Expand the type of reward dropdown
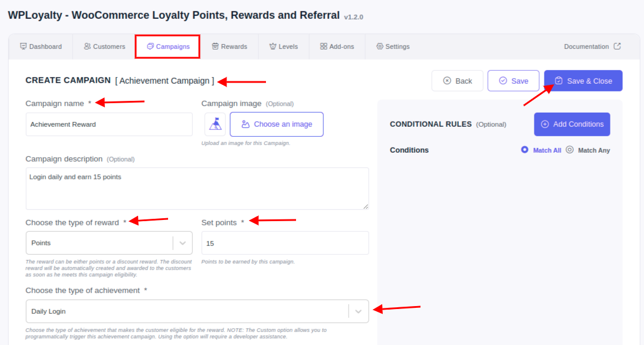Viewport: 644px width, 345px height. (x=109, y=243)
